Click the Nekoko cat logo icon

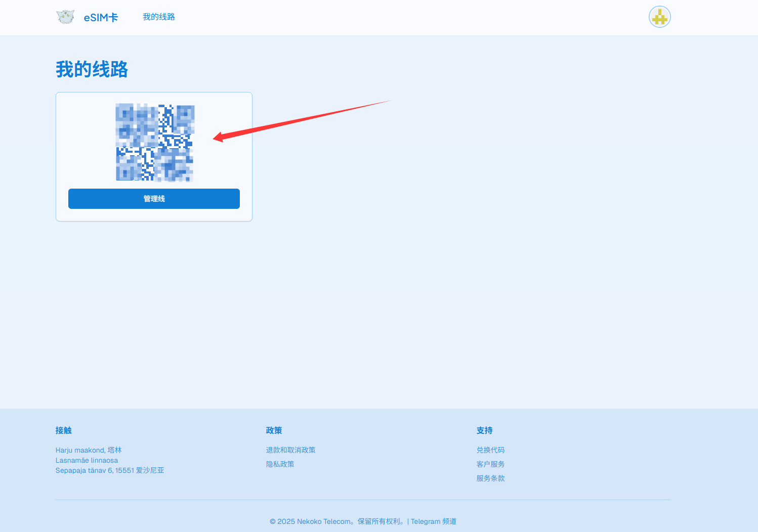coord(65,17)
